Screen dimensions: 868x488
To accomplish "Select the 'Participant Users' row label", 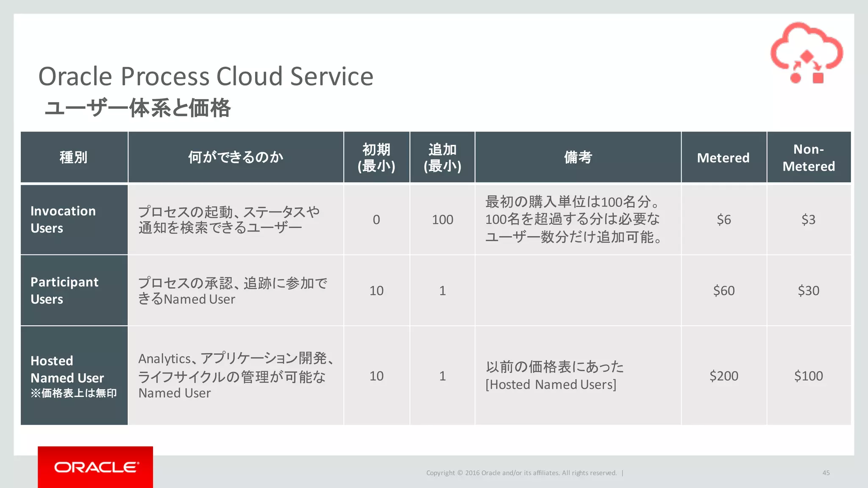I will coord(64,291).
